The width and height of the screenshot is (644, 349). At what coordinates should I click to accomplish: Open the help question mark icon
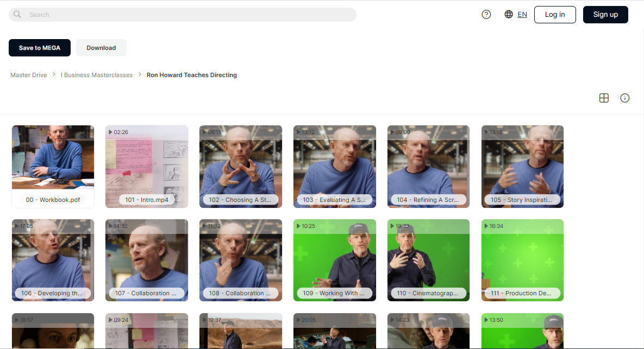(486, 14)
